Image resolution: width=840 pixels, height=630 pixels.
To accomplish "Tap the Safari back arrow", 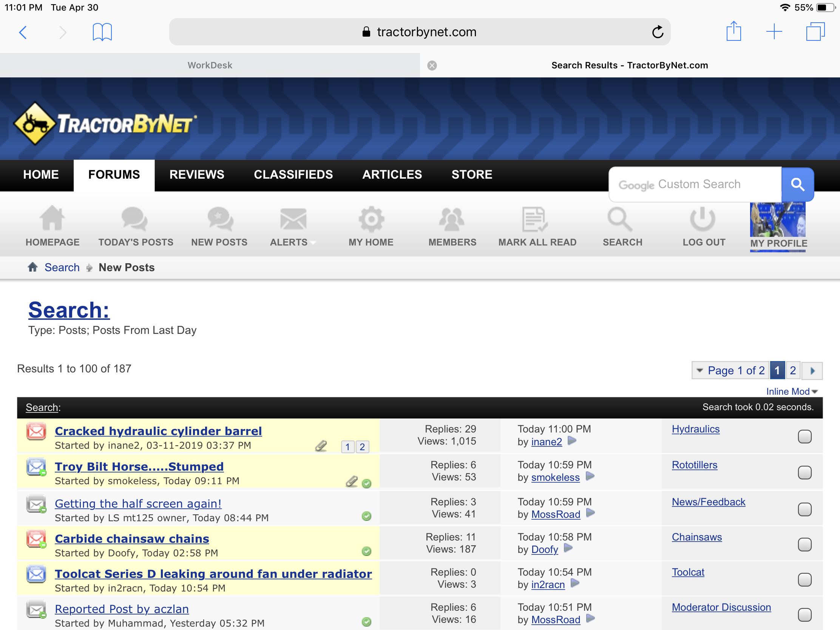I will [x=23, y=32].
